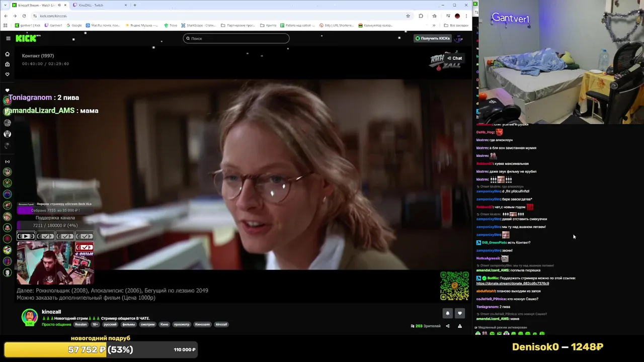
Task: Report stream using the warning triangle icon
Action: coord(459,326)
